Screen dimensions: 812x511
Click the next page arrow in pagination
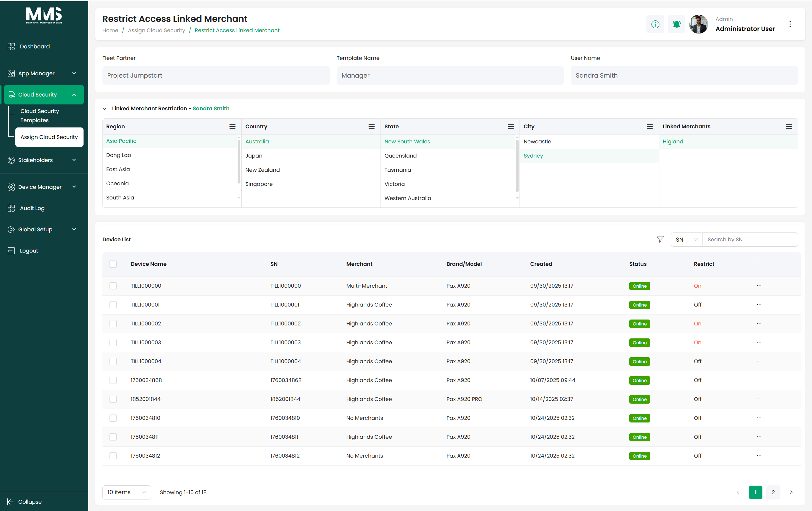click(x=791, y=492)
